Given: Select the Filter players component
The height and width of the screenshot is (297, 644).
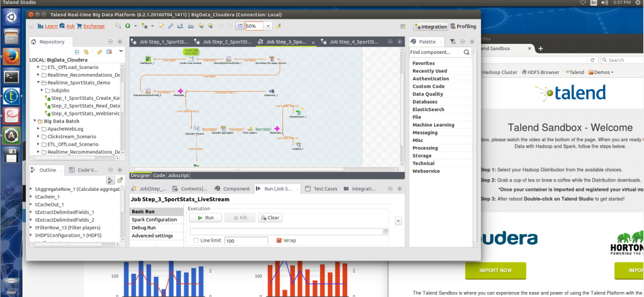Looking at the screenshot, I should point(249,129).
